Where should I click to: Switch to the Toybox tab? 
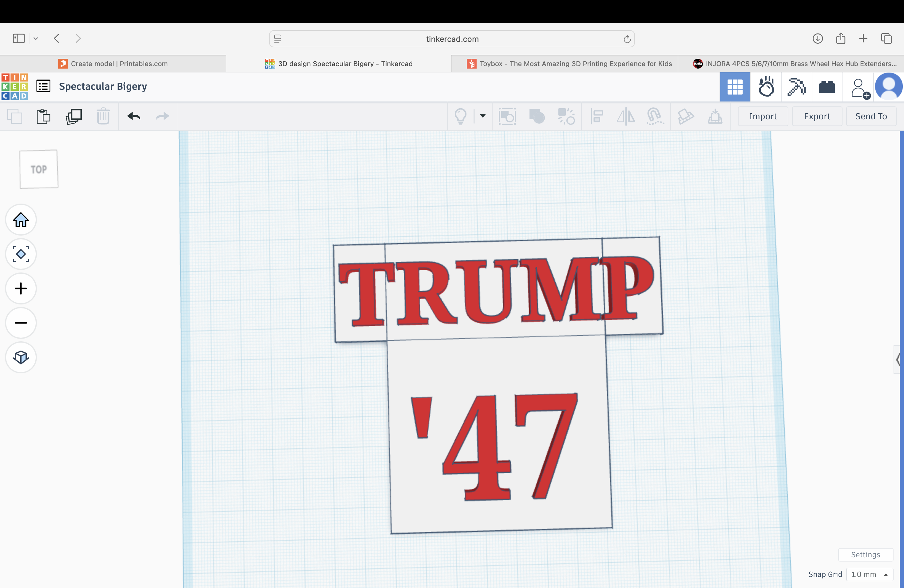[x=565, y=63]
